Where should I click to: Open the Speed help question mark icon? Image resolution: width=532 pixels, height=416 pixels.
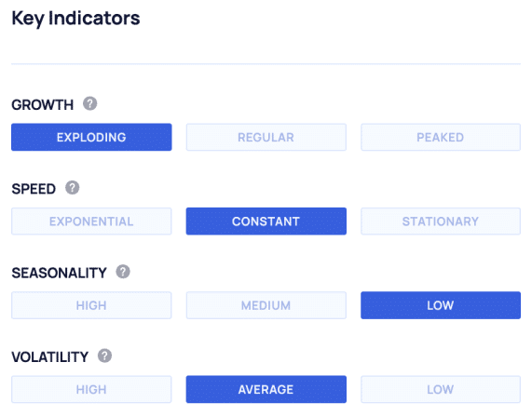[x=73, y=187]
